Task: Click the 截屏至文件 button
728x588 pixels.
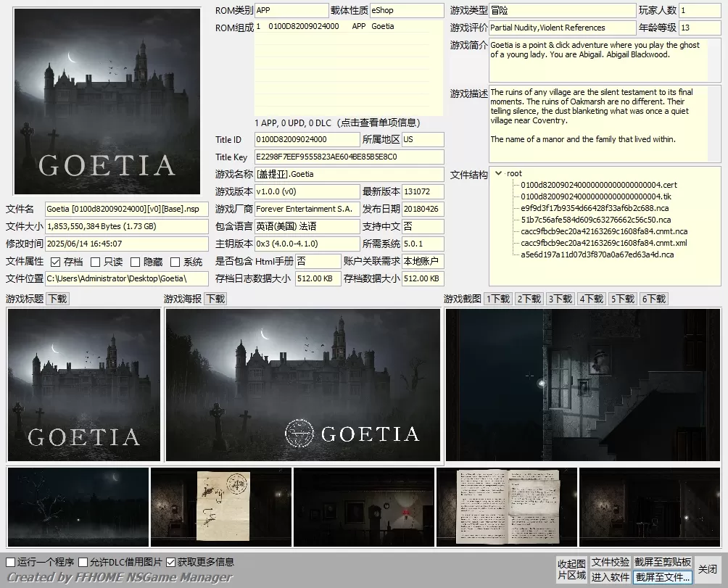Action: click(x=662, y=577)
